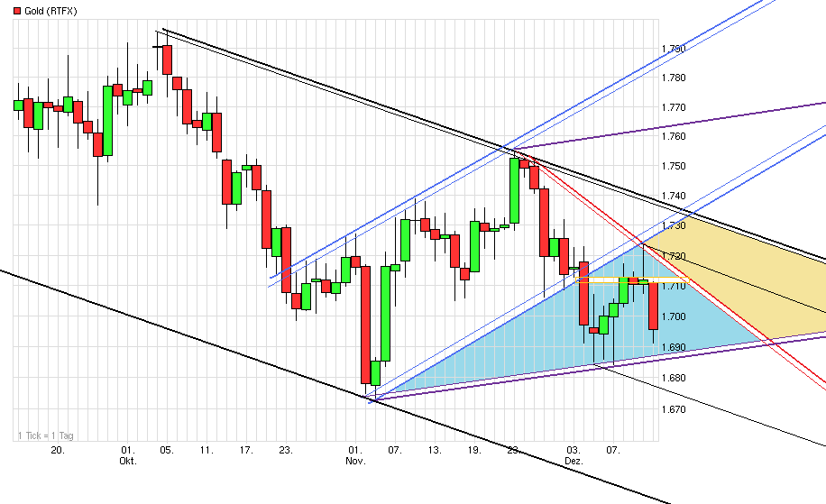Image resolution: width=826 pixels, height=504 pixels.
Task: Click the '1 Tick = 1 Tag' note
Action: (45, 435)
